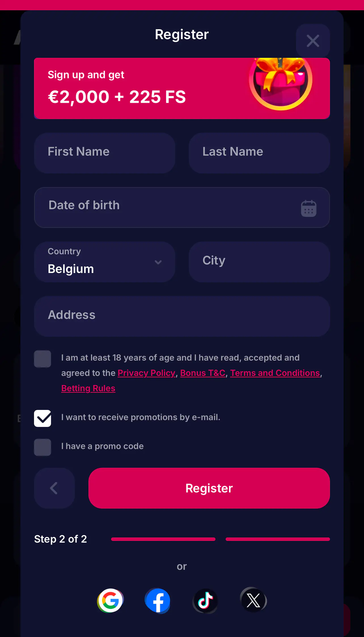Click the Country dropdown chevron arrow
Viewport: 364px width, 637px height.
point(158,262)
